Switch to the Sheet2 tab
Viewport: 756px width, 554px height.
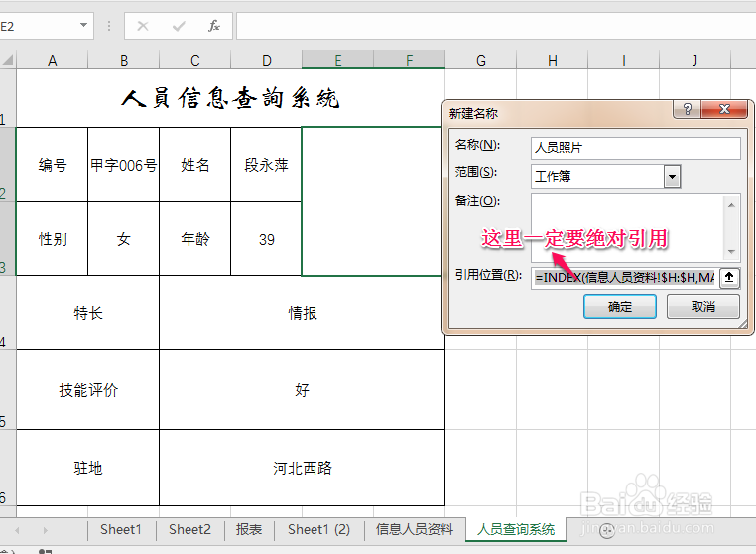pos(189,530)
